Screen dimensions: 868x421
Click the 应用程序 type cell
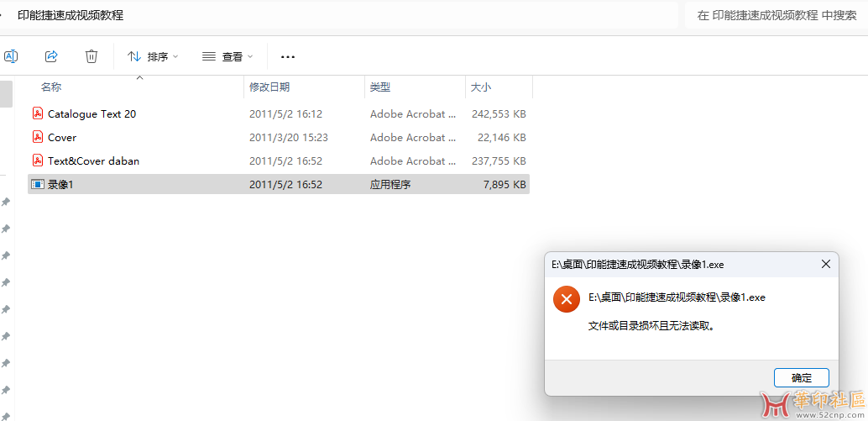(x=390, y=185)
